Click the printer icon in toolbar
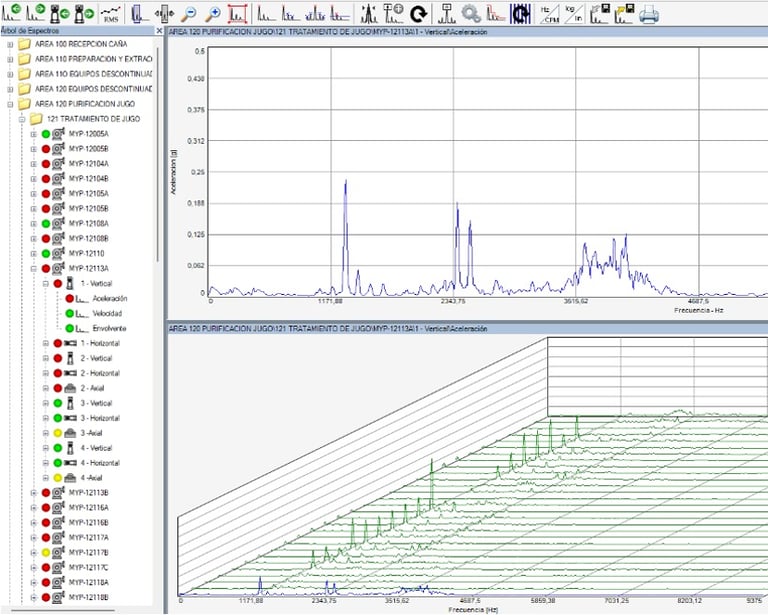The height and width of the screenshot is (615, 768). (x=649, y=14)
